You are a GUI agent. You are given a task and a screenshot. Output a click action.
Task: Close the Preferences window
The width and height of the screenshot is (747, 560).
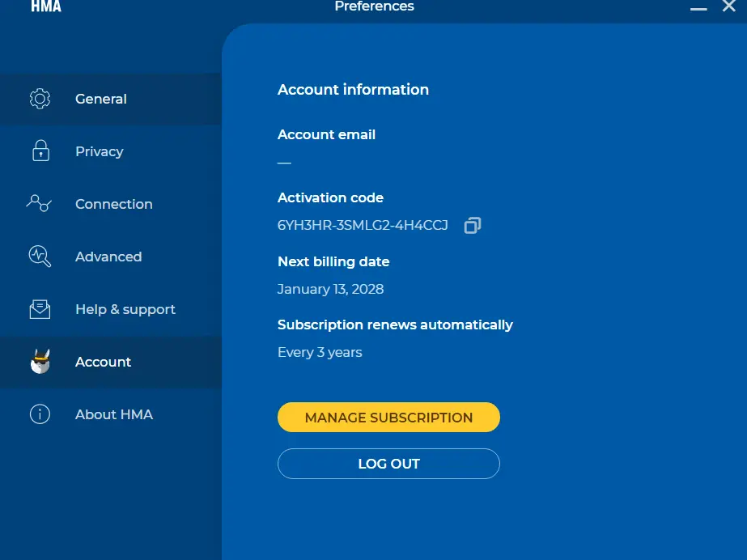pos(729,6)
